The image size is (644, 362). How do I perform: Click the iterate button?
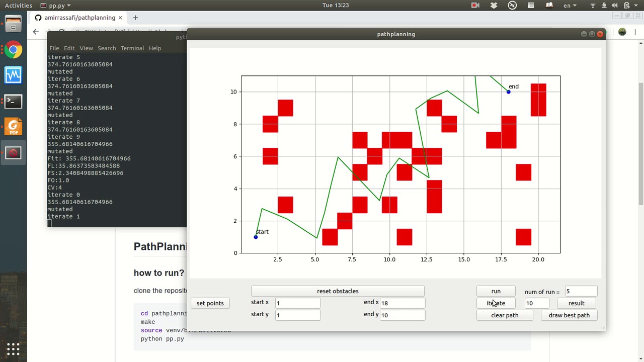pos(496,303)
